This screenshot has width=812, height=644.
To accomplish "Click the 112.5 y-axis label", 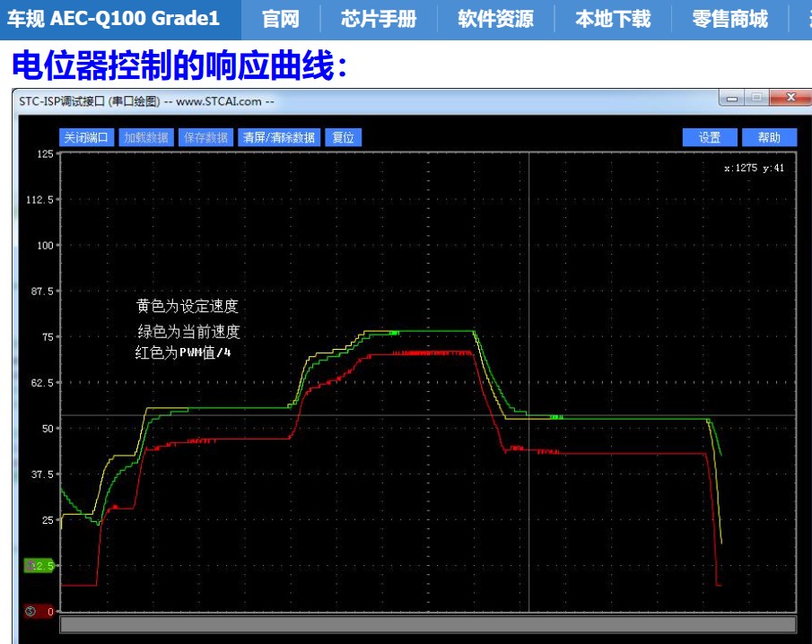I will click(39, 199).
